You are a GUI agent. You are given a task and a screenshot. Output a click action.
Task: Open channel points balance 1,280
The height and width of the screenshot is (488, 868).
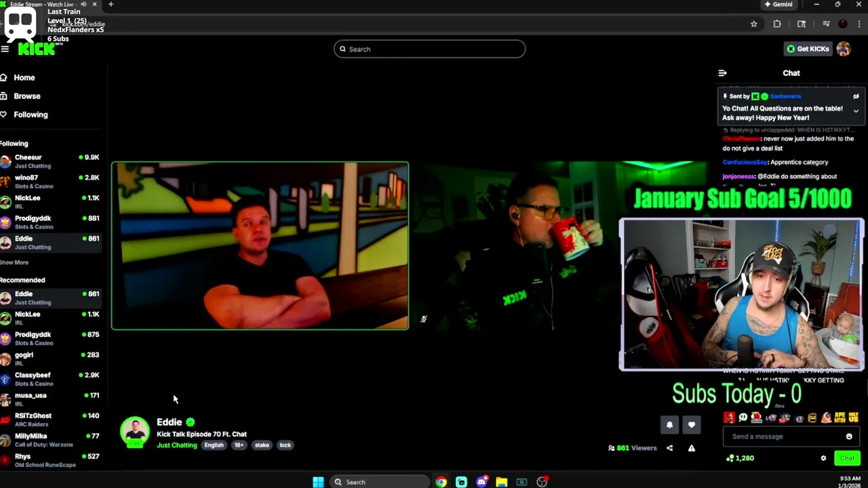click(x=740, y=458)
